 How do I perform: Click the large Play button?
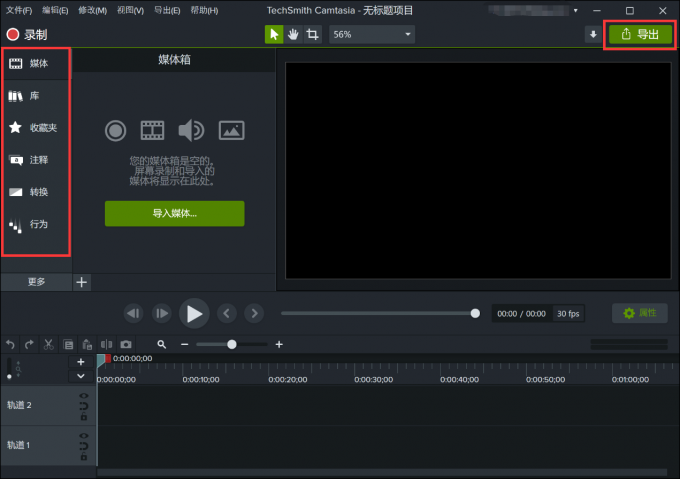[x=194, y=313]
